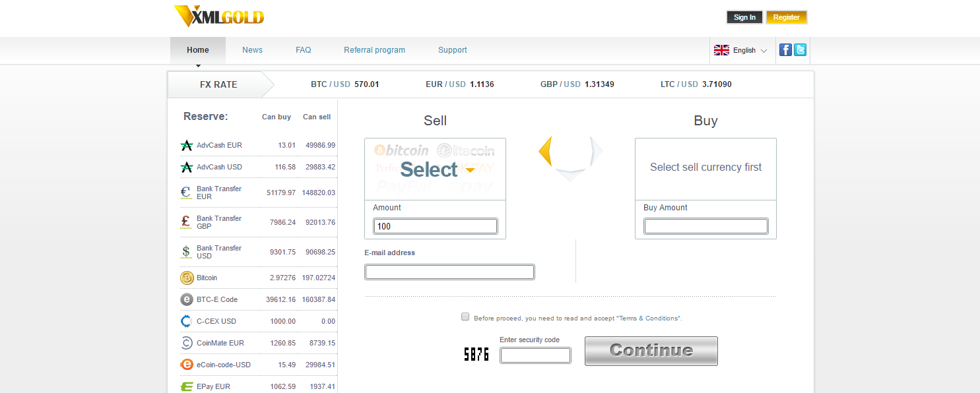Click the Bank Transfer GBP pound icon
The image size is (980, 393).
[x=187, y=222]
